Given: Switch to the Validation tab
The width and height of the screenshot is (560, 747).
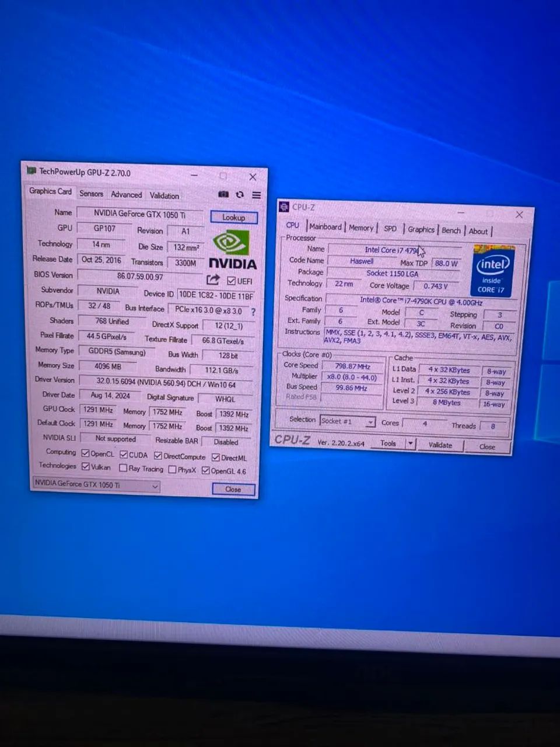Looking at the screenshot, I should tap(164, 196).
